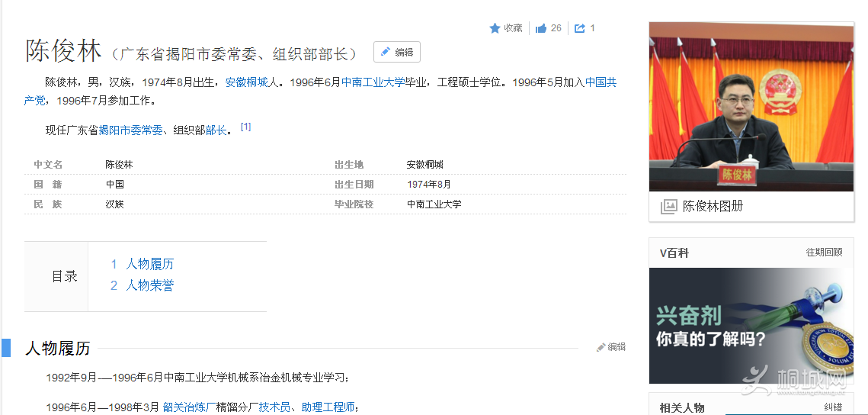
Task: Open the 陈俊林图册 photo album icon
Action: pos(668,206)
